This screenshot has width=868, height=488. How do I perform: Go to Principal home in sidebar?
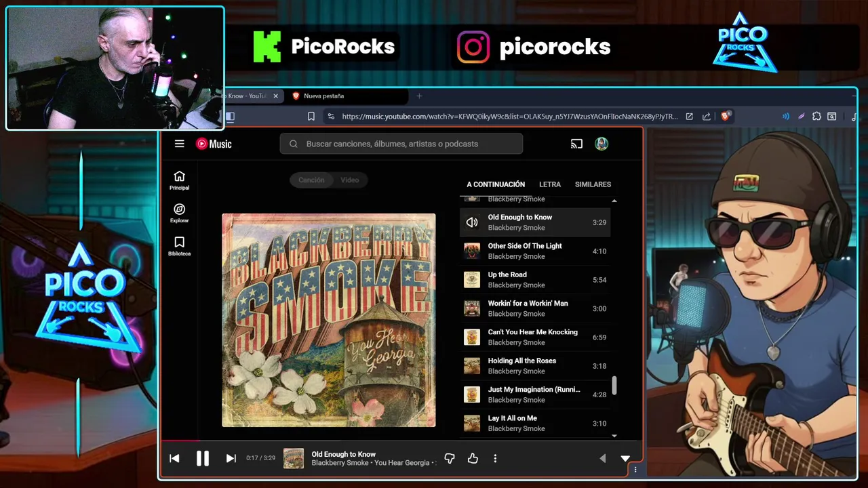tap(179, 180)
